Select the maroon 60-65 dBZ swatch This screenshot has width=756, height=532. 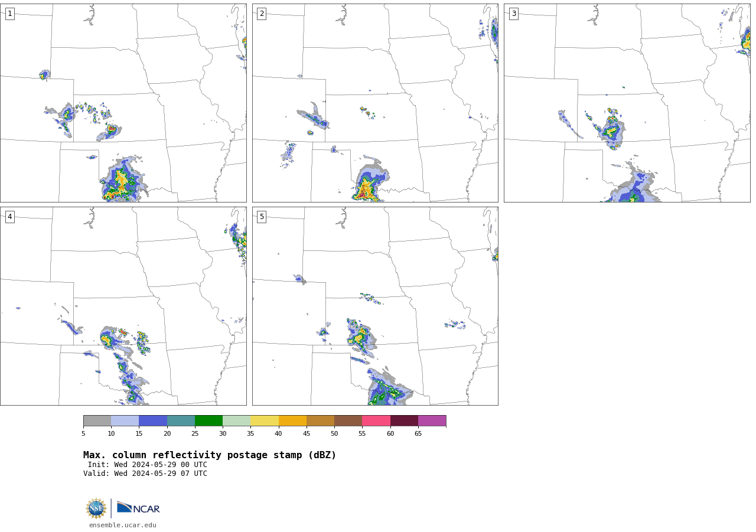(x=404, y=421)
